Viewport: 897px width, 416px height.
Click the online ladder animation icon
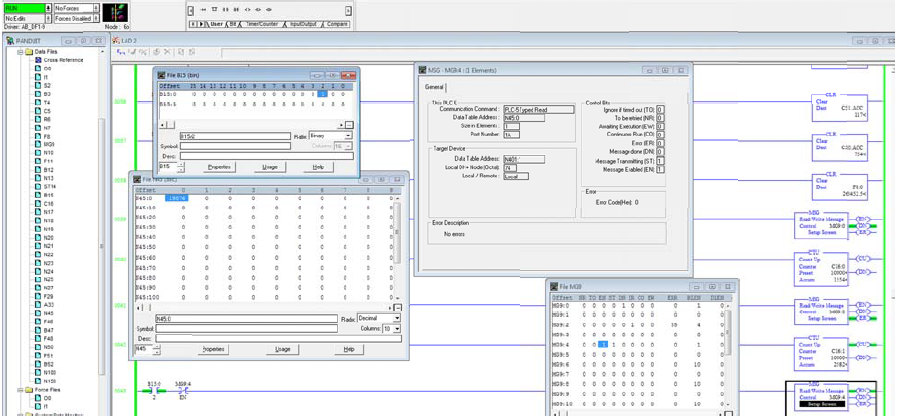[x=117, y=13]
